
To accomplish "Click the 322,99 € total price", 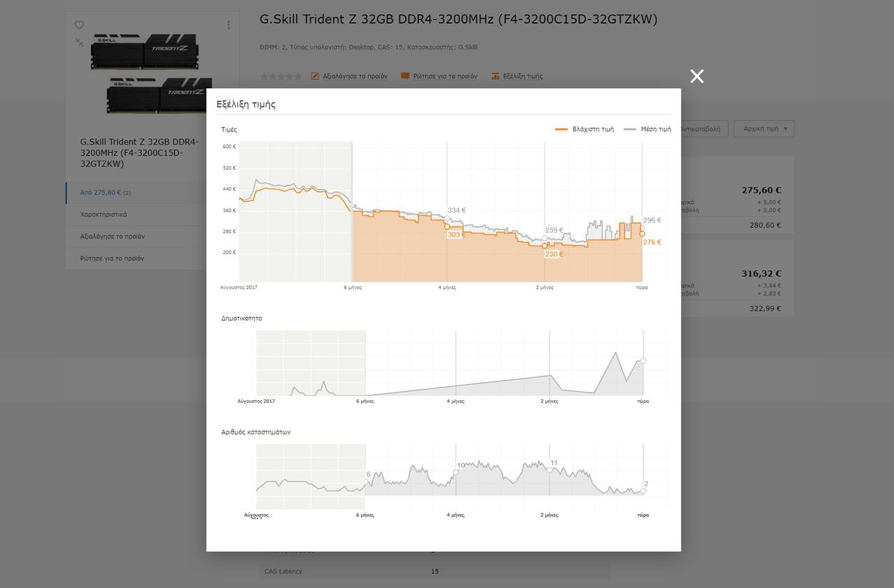I will [x=765, y=309].
